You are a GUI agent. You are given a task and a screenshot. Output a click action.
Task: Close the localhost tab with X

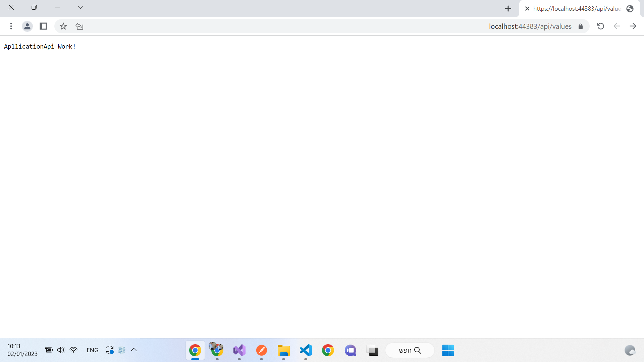(527, 9)
